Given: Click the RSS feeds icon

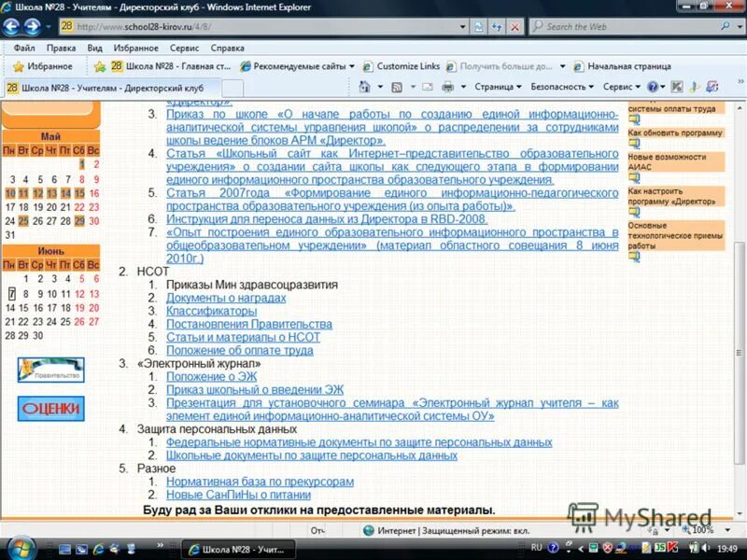Looking at the screenshot, I should point(397,87).
